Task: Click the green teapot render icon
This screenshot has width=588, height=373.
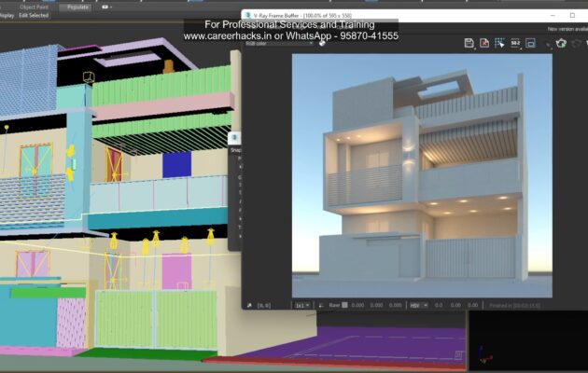Action: (563, 43)
